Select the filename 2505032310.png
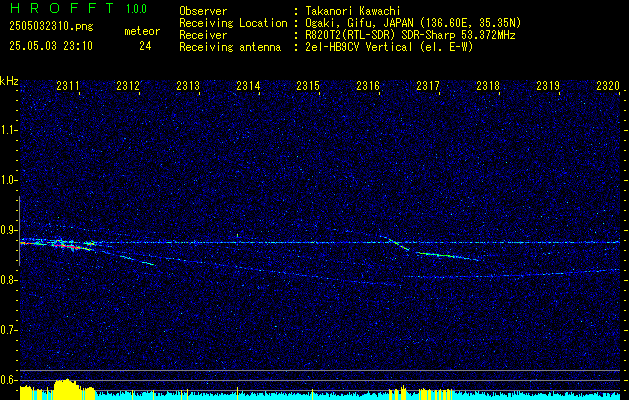Screen dimensions: 629x400 pos(51,27)
